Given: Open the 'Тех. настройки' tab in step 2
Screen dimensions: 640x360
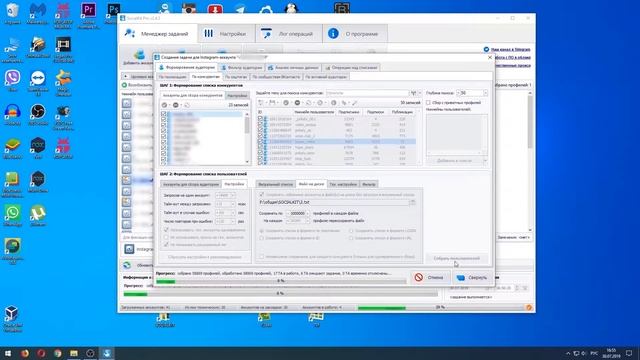Looking at the screenshot, I should (343, 184).
